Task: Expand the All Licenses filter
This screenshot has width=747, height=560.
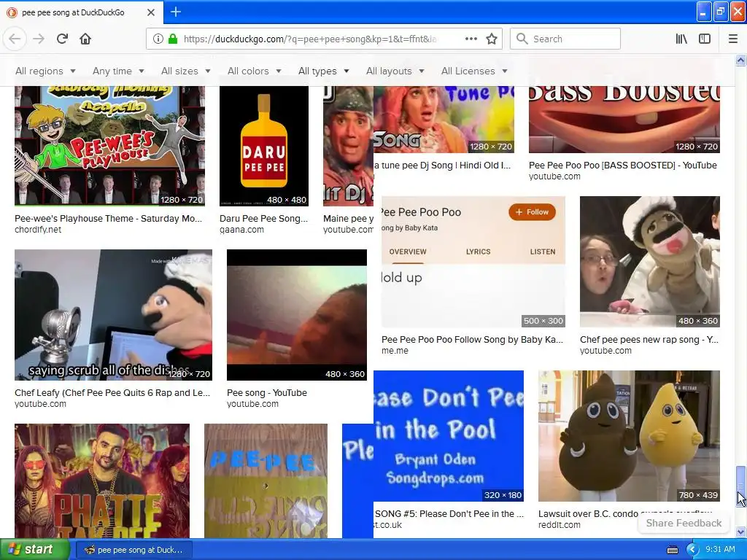Action: click(x=474, y=71)
